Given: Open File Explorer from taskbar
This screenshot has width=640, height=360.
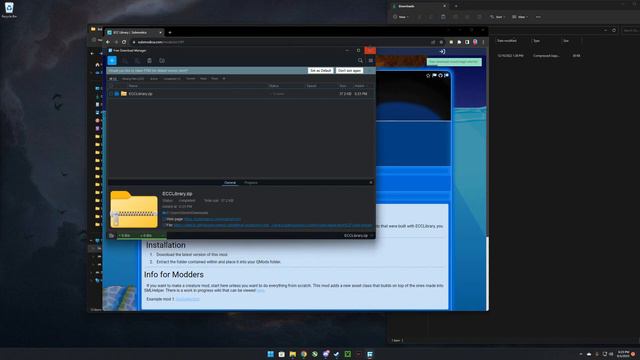Looking at the screenshot, I should coord(293,354).
